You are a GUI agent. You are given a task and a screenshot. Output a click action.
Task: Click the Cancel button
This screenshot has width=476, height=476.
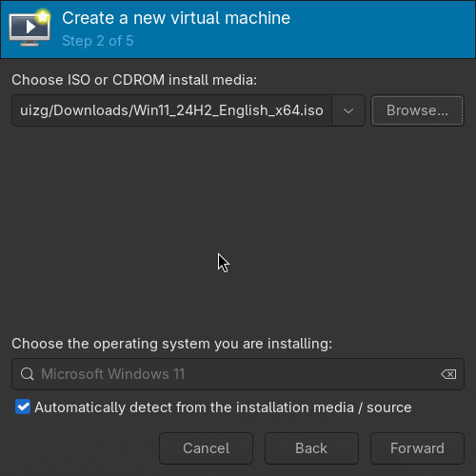point(206,448)
